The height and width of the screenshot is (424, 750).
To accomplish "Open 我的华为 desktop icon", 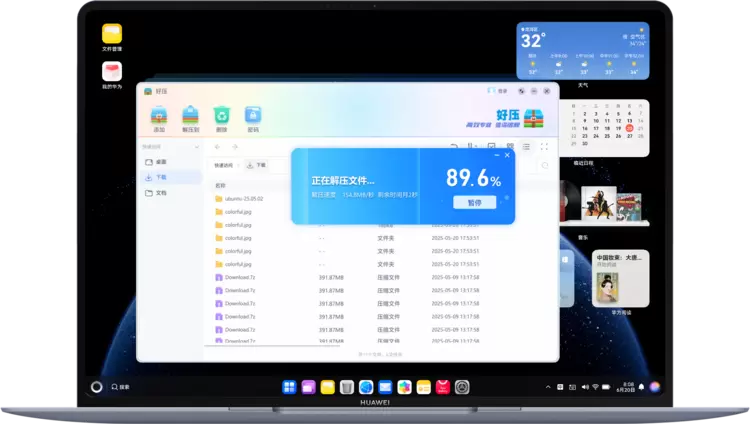I will point(112,74).
